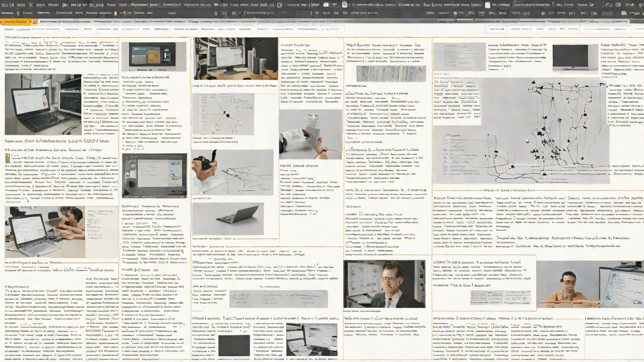This screenshot has width=644, height=362.
Task: Click the white square icon at top center
Action: click(326, 5)
